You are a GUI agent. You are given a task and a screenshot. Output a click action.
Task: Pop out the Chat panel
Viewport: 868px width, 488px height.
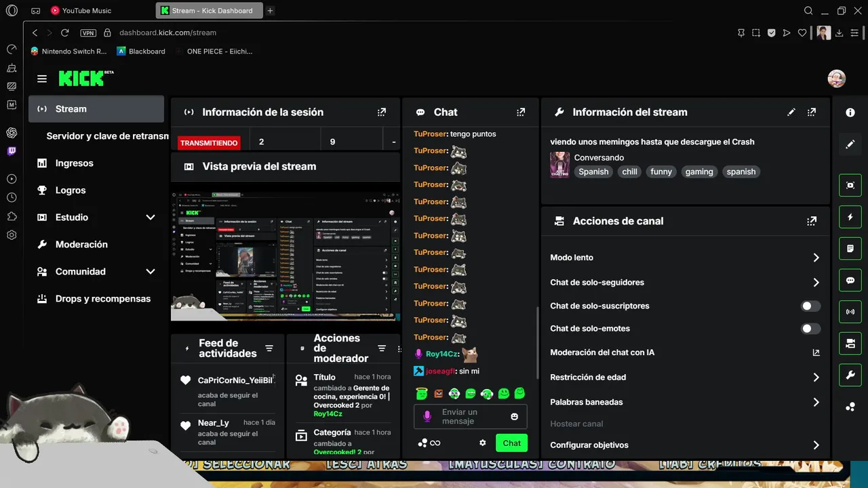pos(521,112)
